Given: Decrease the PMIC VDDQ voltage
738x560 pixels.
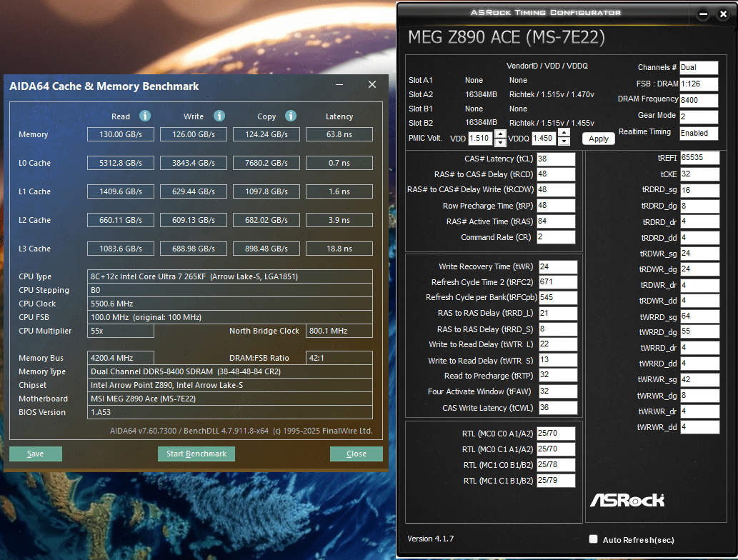Looking at the screenshot, I should tap(564, 141).
